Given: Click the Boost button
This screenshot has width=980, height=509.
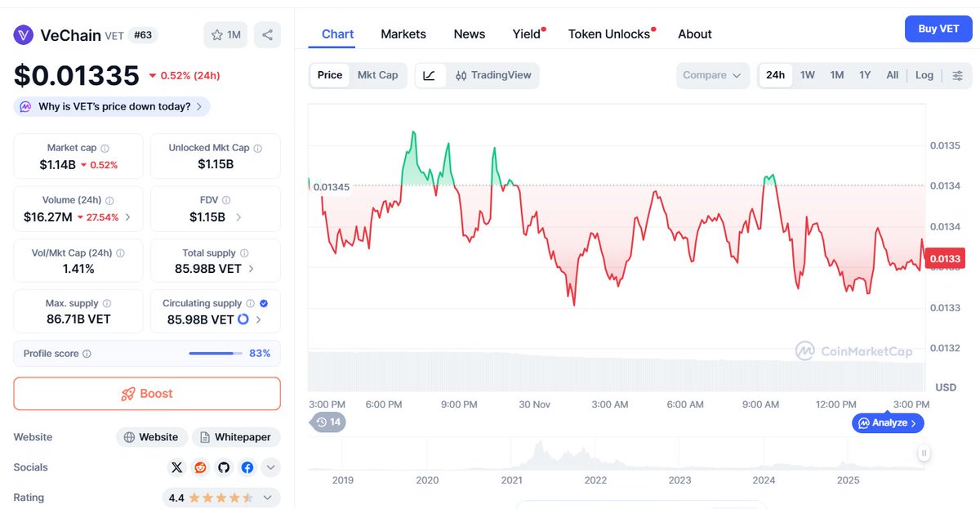Looking at the screenshot, I should 147,394.
